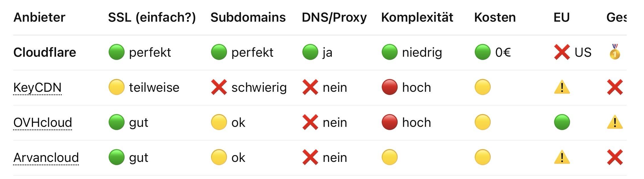Click the yellow circle beside teilweise

point(116,87)
